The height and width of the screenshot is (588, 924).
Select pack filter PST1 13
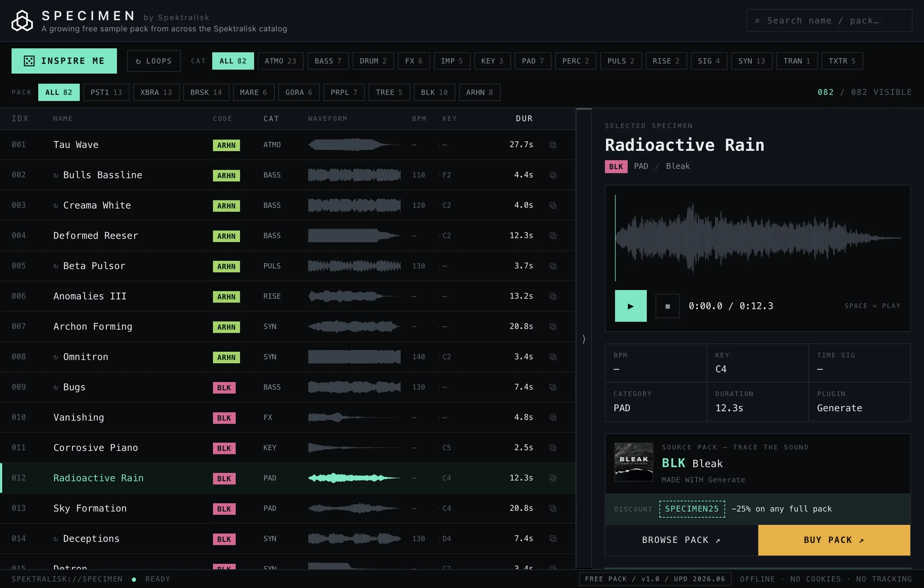(106, 92)
